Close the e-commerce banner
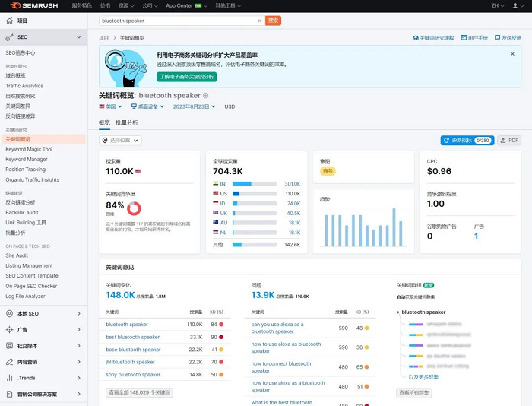This screenshot has height=406, width=532. pyautogui.click(x=512, y=54)
